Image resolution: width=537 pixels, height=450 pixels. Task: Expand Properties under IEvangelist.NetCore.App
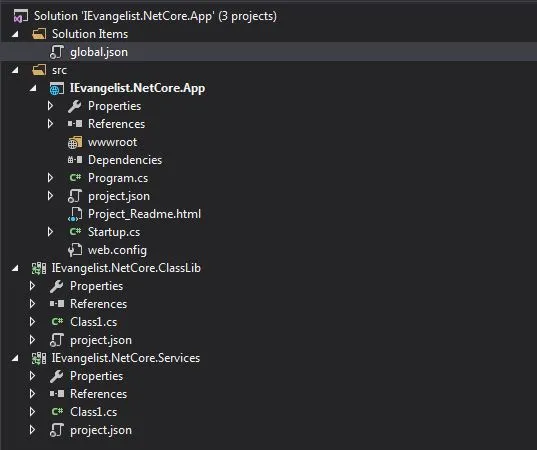(x=50, y=106)
